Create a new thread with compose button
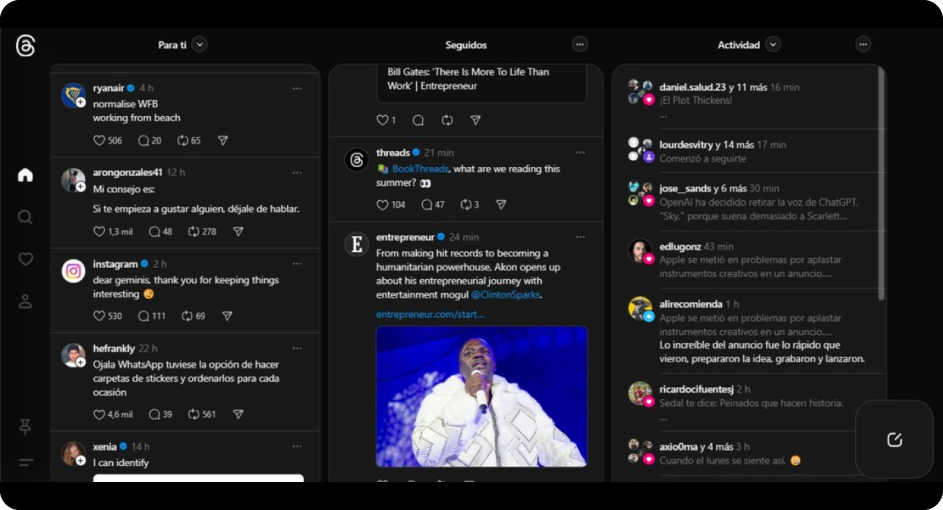The image size is (943, 510). pyautogui.click(x=894, y=440)
